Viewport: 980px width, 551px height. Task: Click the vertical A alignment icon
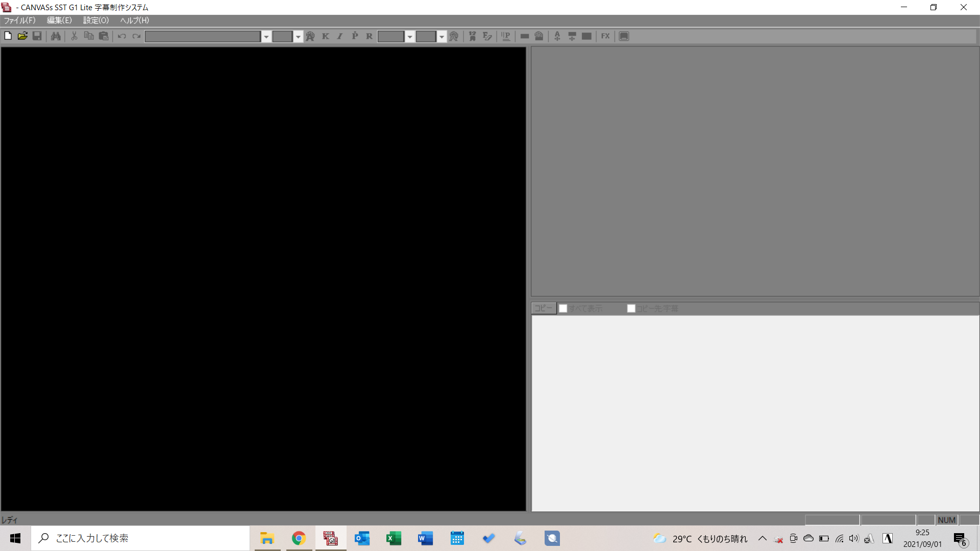(x=557, y=36)
